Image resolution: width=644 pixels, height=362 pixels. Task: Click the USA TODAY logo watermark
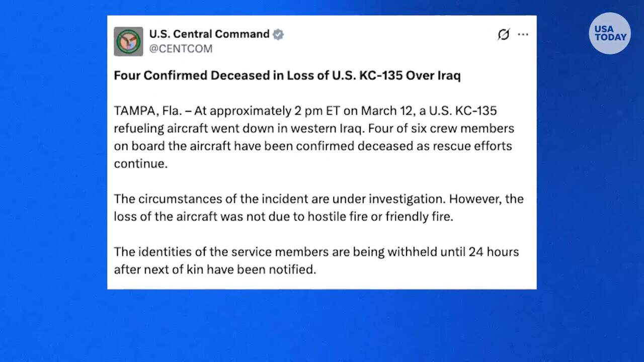pyautogui.click(x=610, y=33)
